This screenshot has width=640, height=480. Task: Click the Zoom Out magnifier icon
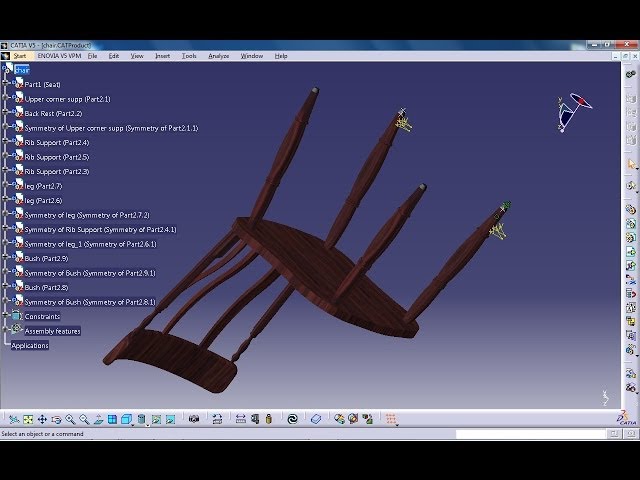84,419
